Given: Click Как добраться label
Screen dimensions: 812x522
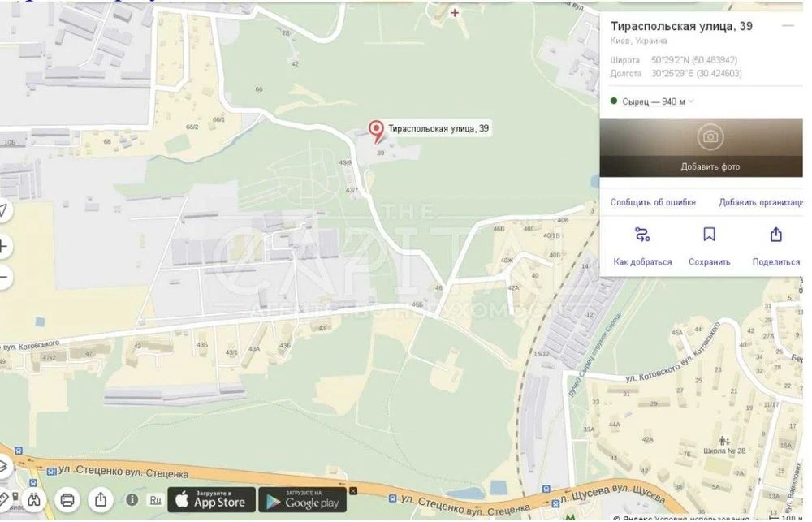Looking at the screenshot, I should (x=642, y=262).
